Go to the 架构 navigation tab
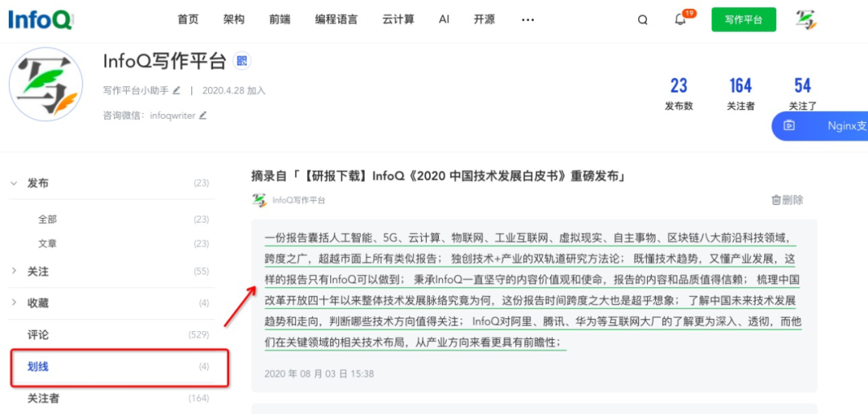Screen dimensions: 868x414 pos(234,19)
